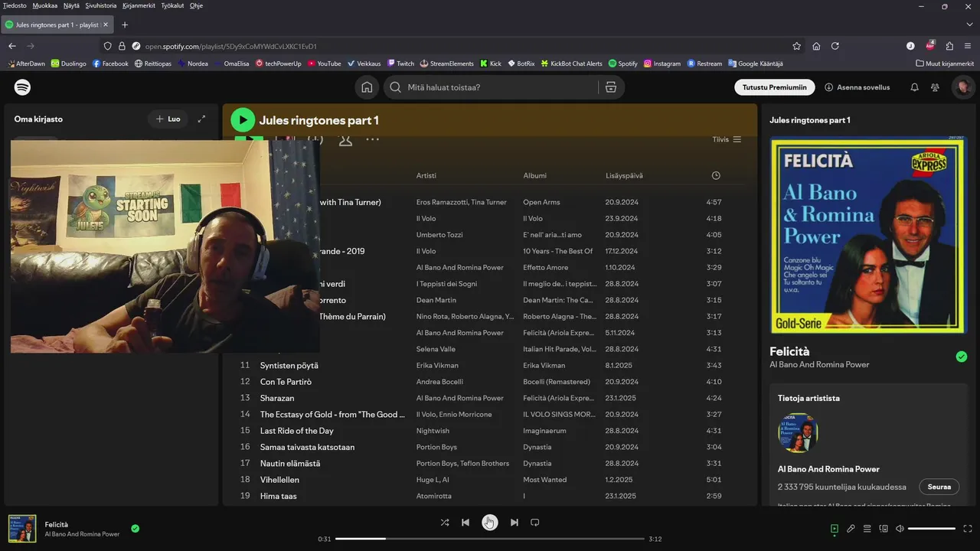Click Felicità album cover in side panel
This screenshot has height=551, width=980.
click(x=868, y=235)
